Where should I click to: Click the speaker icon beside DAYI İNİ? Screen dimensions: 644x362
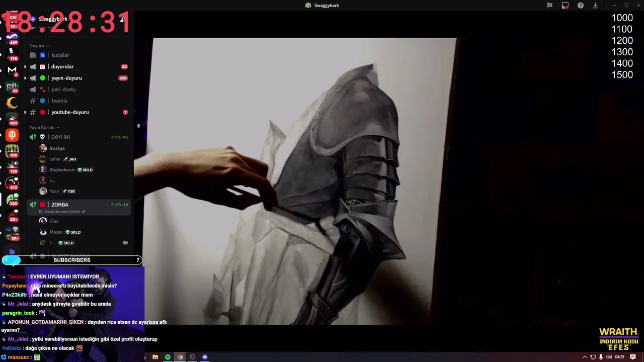click(33, 137)
